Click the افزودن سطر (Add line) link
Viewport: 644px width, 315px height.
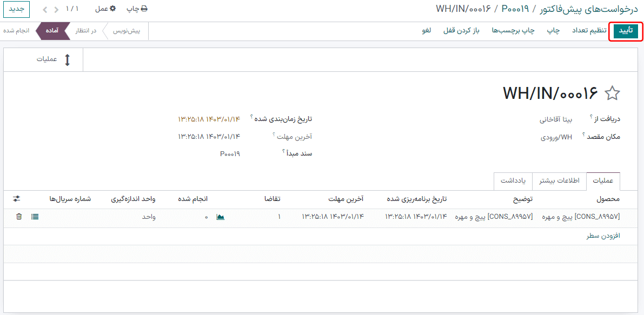pos(603,236)
